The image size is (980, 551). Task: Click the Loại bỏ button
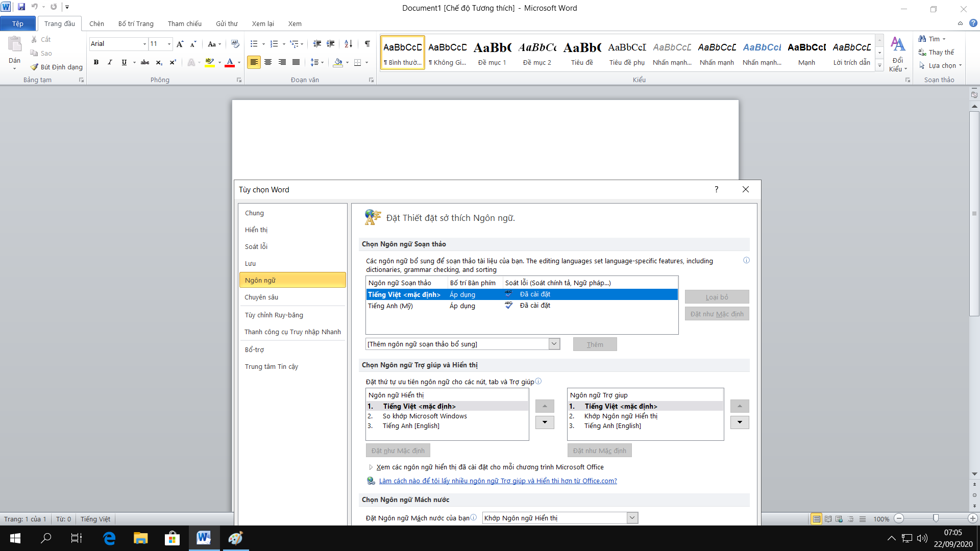(x=717, y=297)
